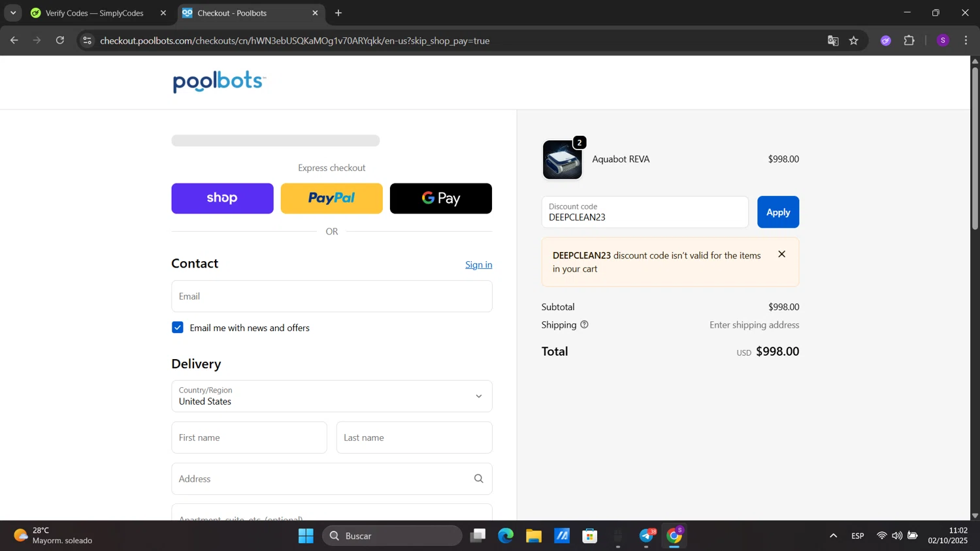Open File Explorer from taskbar
This screenshot has height=551, width=980.
point(534,536)
